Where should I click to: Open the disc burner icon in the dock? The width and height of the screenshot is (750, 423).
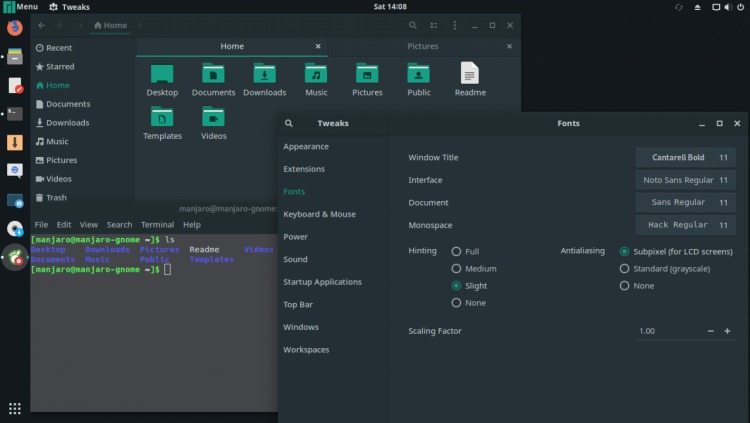point(15,229)
